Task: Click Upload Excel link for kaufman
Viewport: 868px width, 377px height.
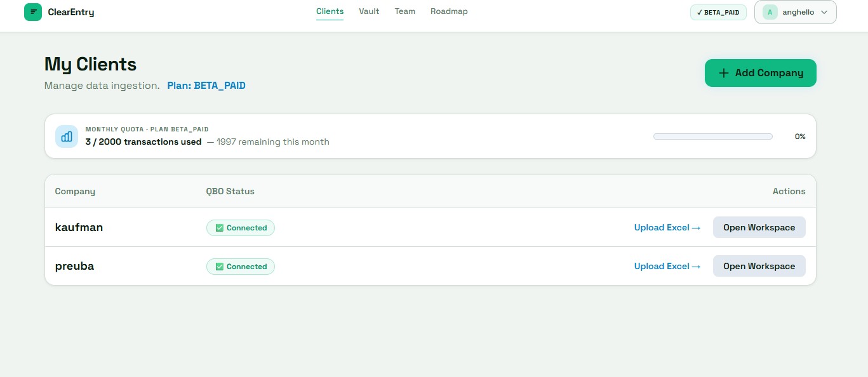Action: 667,227
